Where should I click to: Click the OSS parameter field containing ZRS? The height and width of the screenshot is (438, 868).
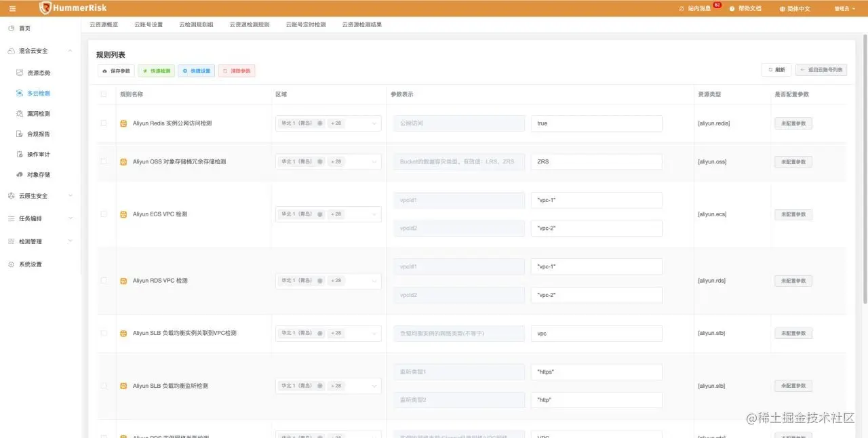pos(597,161)
